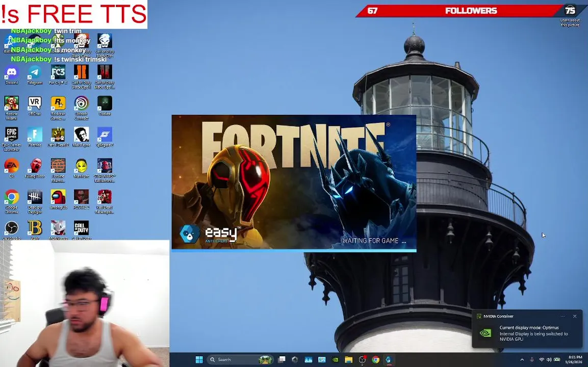The height and width of the screenshot is (367, 588).
Task: Open the volume tray icon
Action: click(x=549, y=360)
